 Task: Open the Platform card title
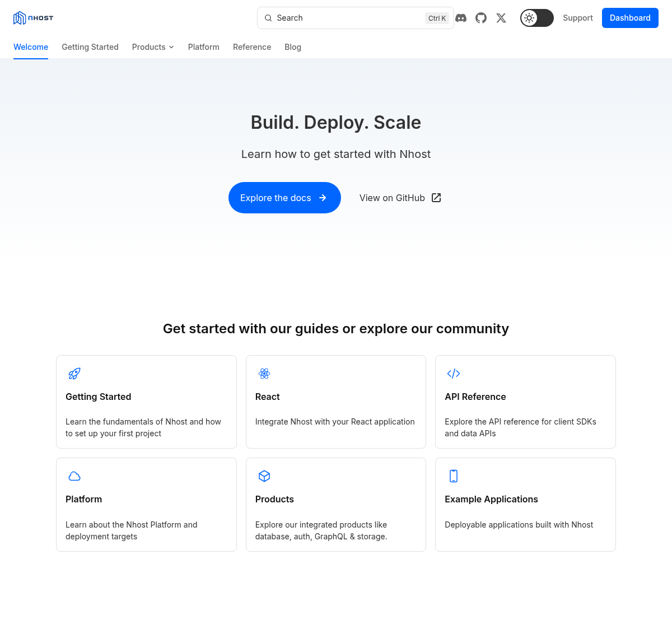click(x=83, y=499)
